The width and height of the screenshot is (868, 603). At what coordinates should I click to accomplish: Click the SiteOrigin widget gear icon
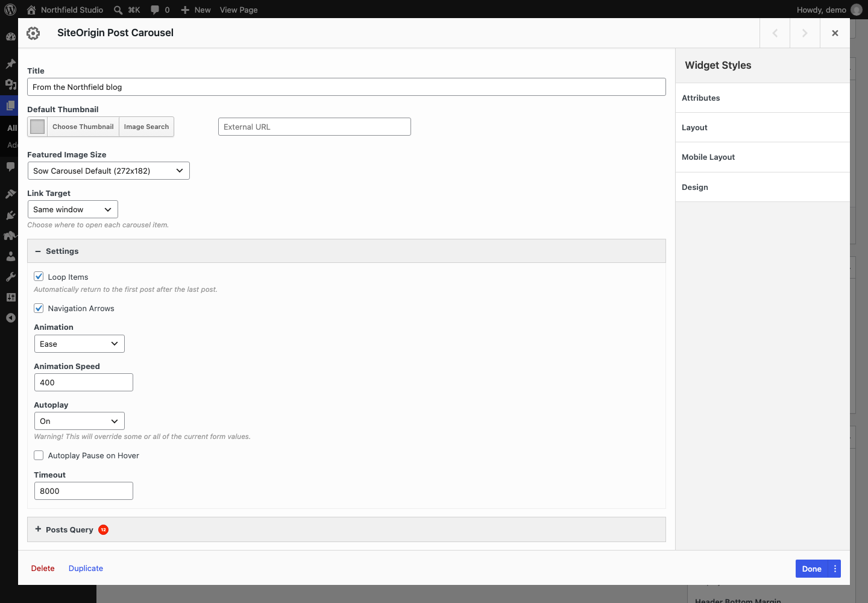click(x=33, y=33)
